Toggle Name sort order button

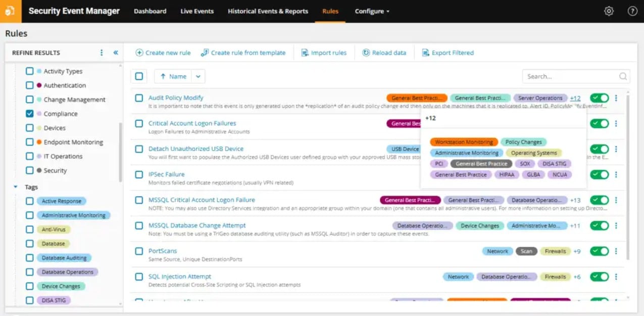click(173, 77)
